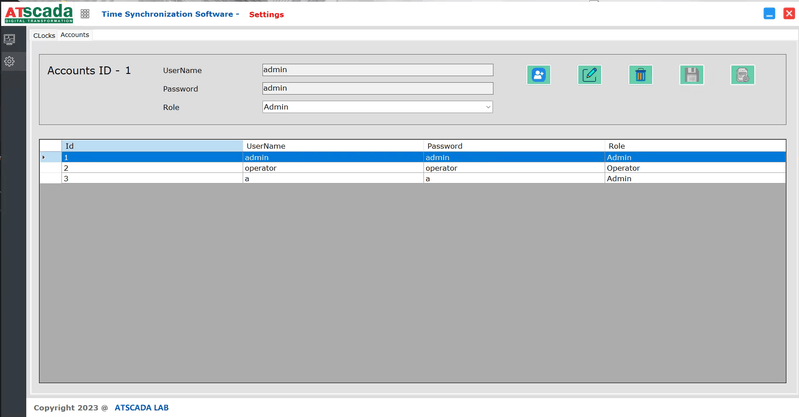Sort by the UserName column header
Image resolution: width=799 pixels, height=417 pixels.
click(x=333, y=146)
